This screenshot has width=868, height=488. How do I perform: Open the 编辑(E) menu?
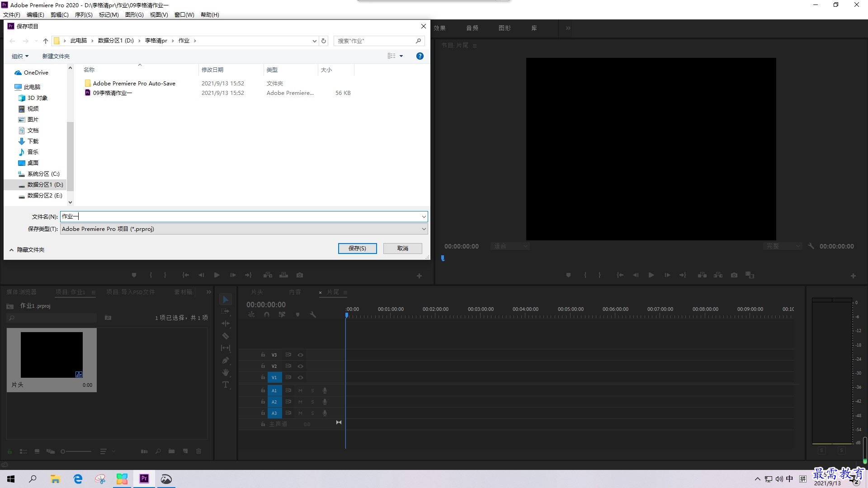pyautogui.click(x=35, y=14)
